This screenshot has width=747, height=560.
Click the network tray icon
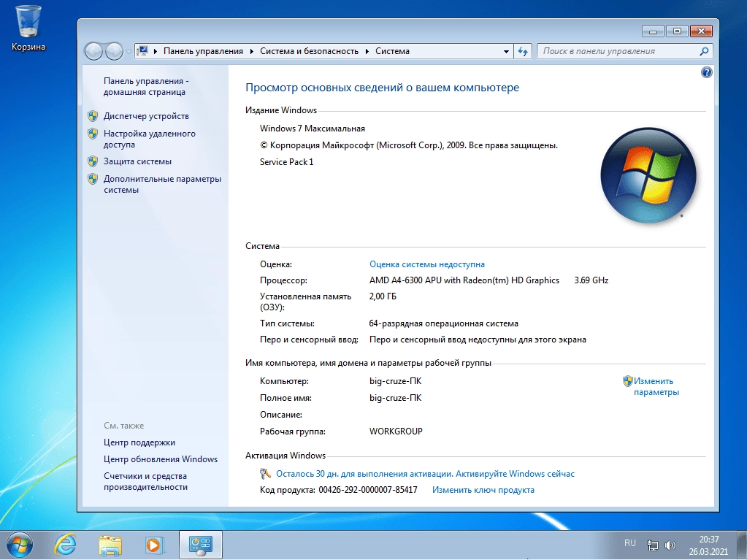653,545
